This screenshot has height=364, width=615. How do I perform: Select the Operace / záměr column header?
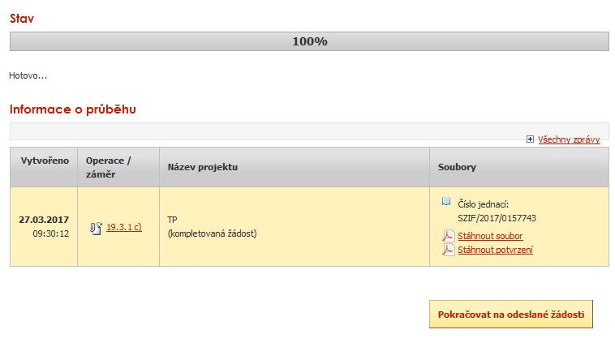(x=109, y=167)
